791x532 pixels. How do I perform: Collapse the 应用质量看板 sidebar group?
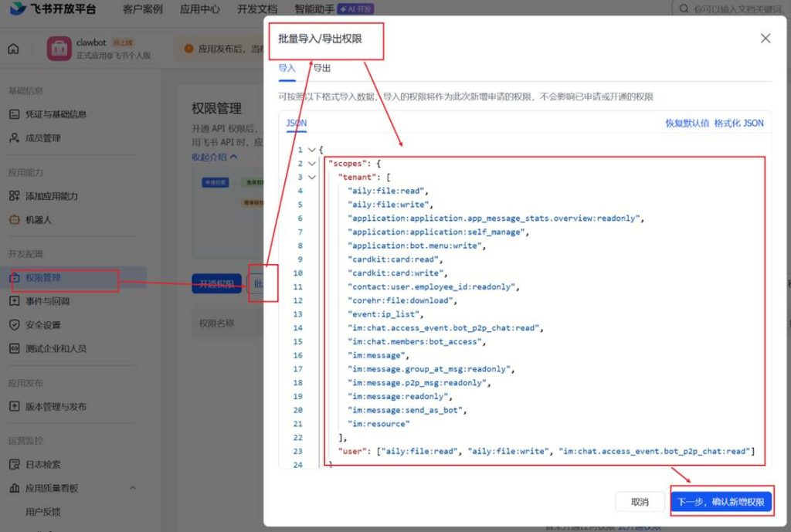point(132,488)
